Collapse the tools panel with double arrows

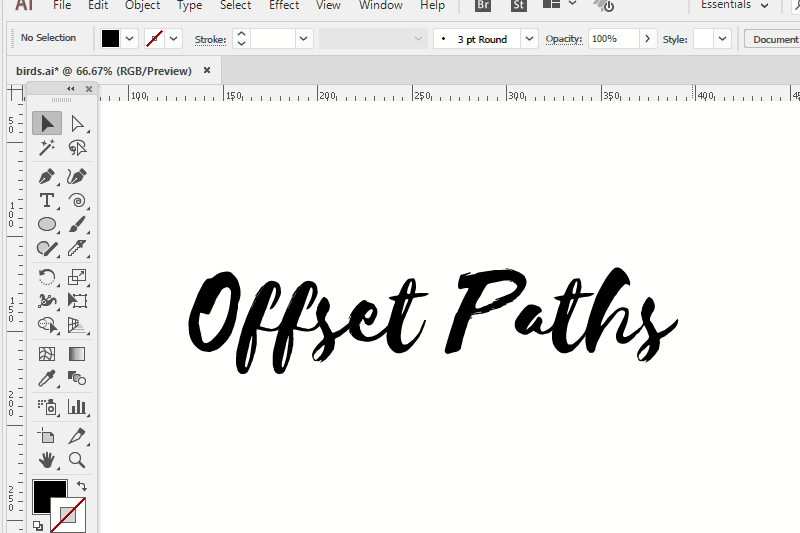(70, 89)
